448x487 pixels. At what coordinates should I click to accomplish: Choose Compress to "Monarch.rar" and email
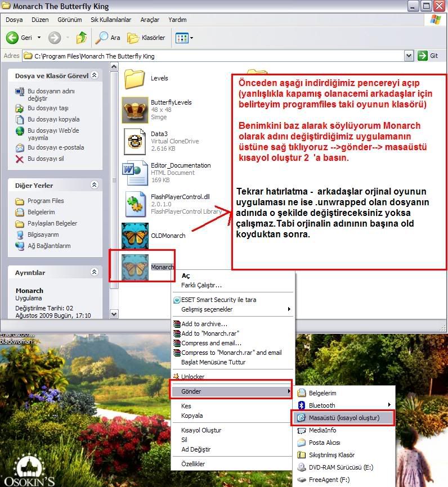pyautogui.click(x=232, y=353)
